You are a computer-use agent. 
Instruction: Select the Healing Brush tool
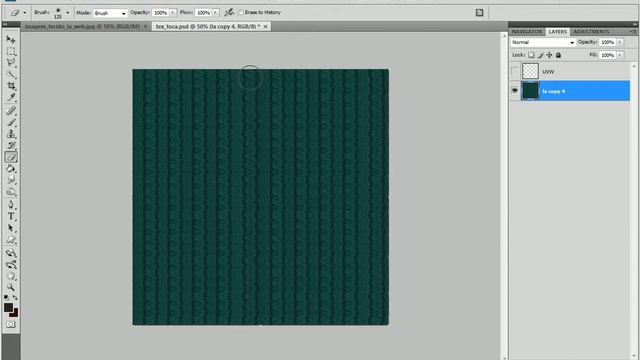pyautogui.click(x=11, y=111)
